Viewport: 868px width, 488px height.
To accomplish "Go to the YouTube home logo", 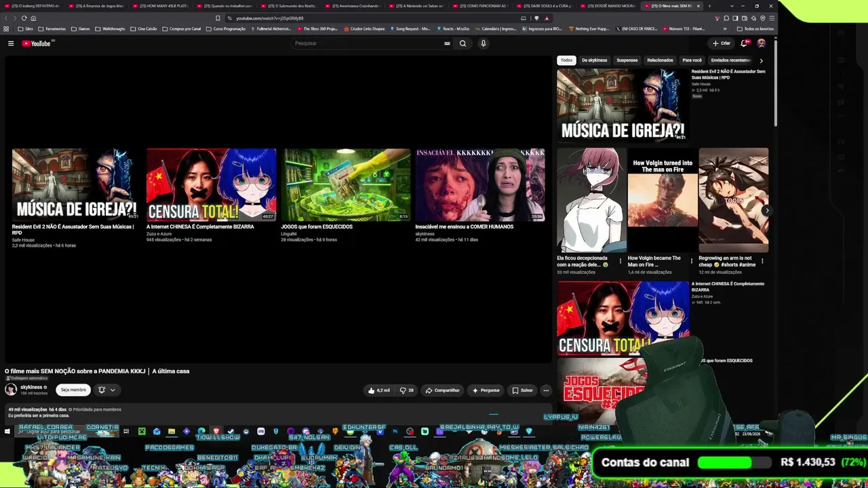I will [37, 43].
